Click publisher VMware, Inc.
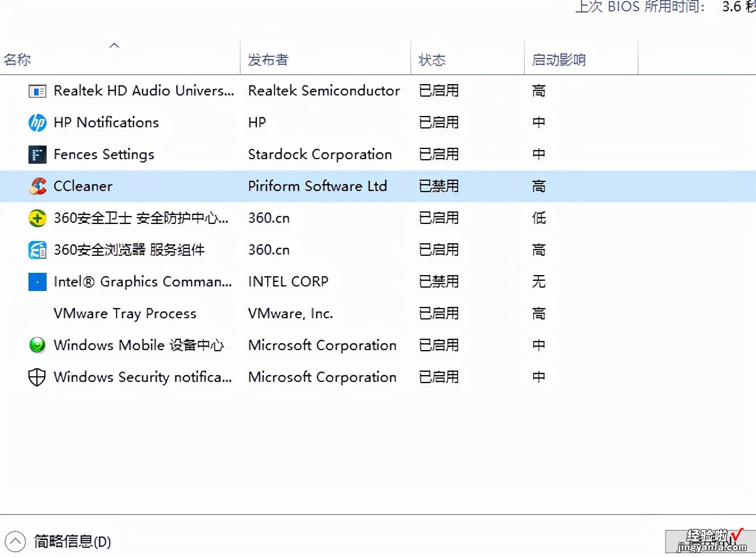 (x=290, y=314)
